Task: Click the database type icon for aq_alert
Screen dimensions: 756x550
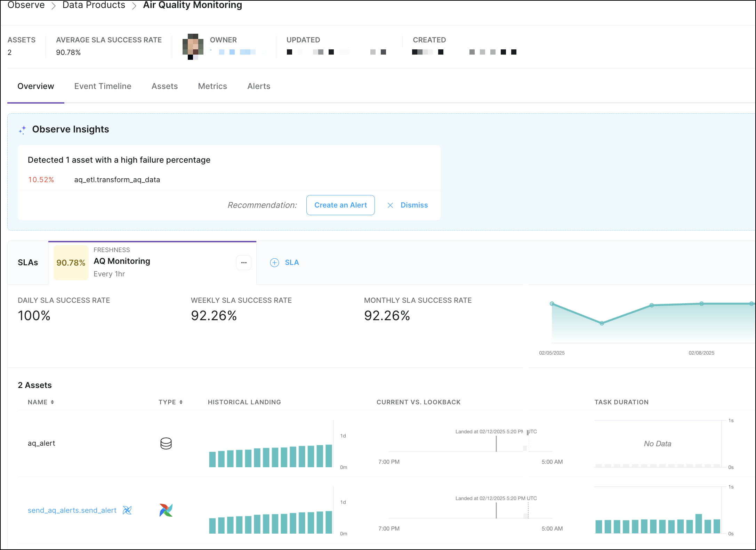Action: coord(165,444)
